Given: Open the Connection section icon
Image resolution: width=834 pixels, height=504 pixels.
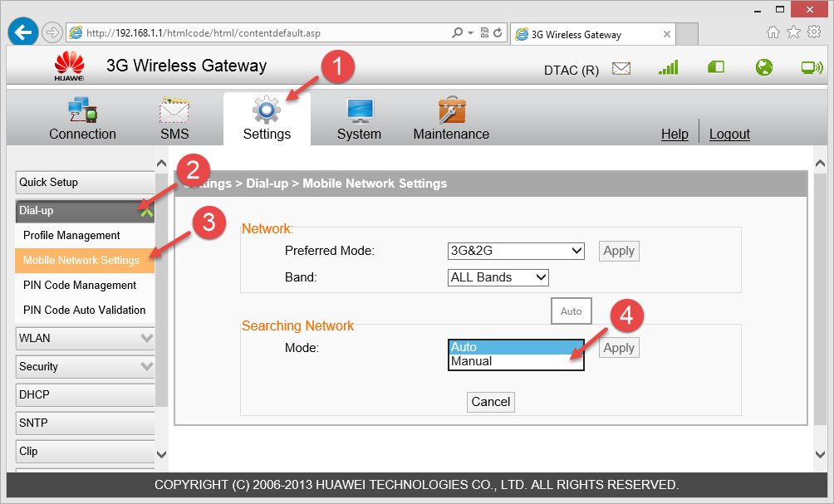Looking at the screenshot, I should [x=82, y=110].
